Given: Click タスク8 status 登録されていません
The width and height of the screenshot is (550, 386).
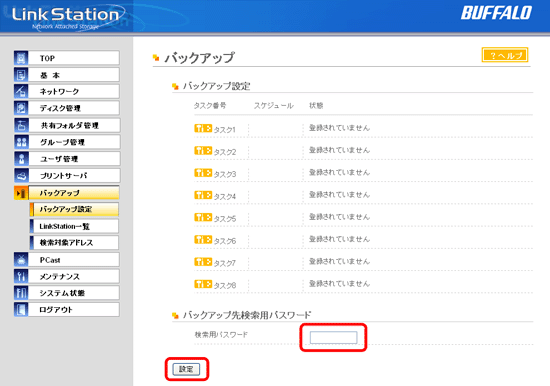Looking at the screenshot, I should tap(339, 284).
